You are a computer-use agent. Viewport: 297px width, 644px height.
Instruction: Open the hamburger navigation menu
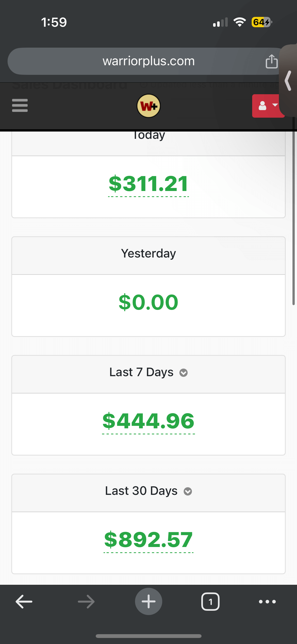(20, 105)
